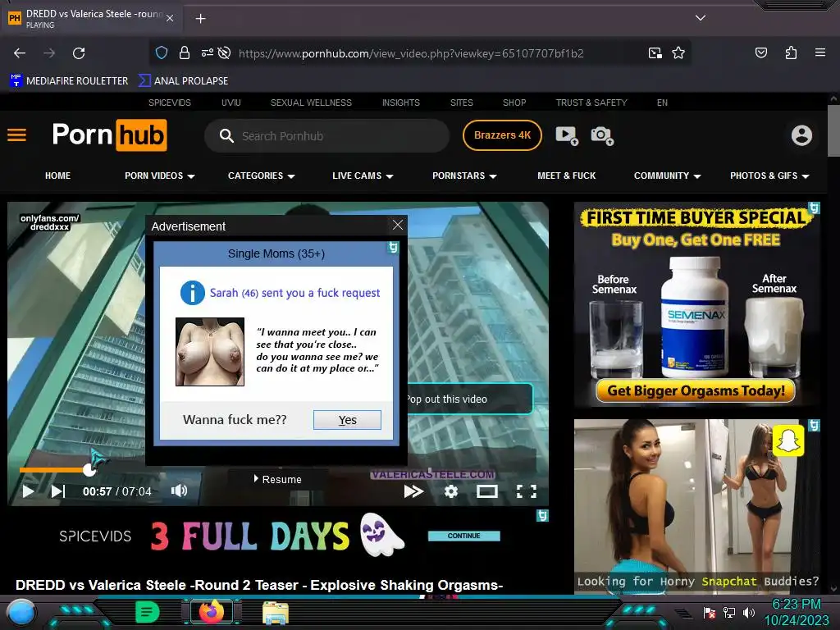Open the SPICEVIDS top link
Viewport: 840px width, 630px height.
[169, 103]
